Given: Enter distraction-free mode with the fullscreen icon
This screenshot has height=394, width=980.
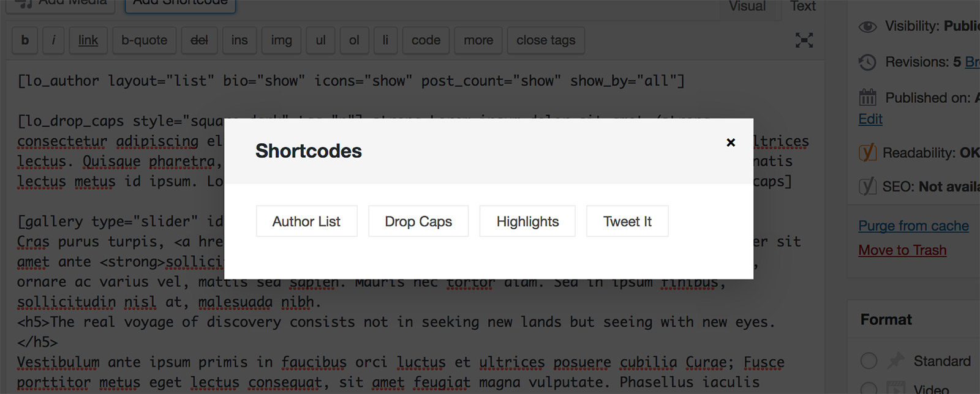Looking at the screenshot, I should [804, 40].
